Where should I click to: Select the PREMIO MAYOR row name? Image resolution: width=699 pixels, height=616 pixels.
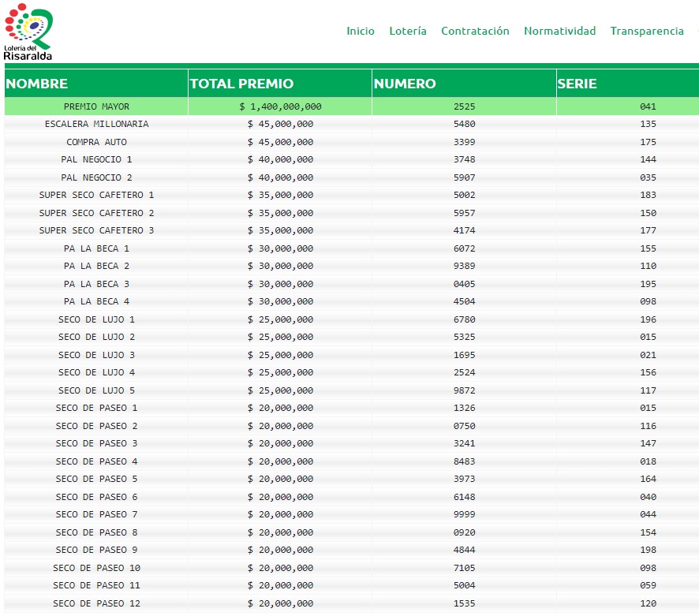coord(96,106)
